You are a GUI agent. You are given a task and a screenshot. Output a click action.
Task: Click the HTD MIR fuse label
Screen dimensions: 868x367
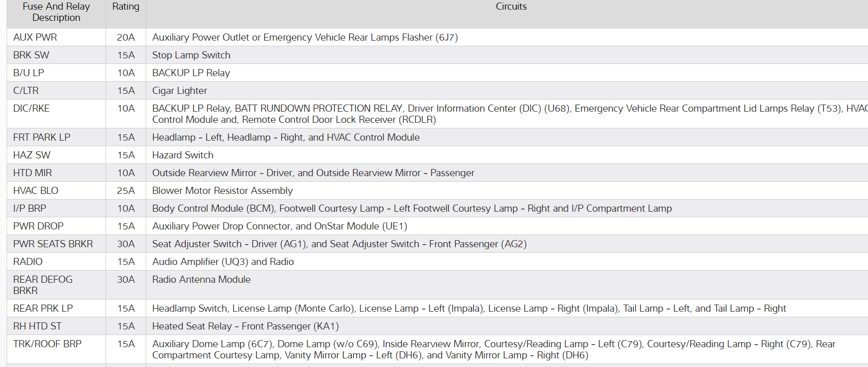click(32, 173)
